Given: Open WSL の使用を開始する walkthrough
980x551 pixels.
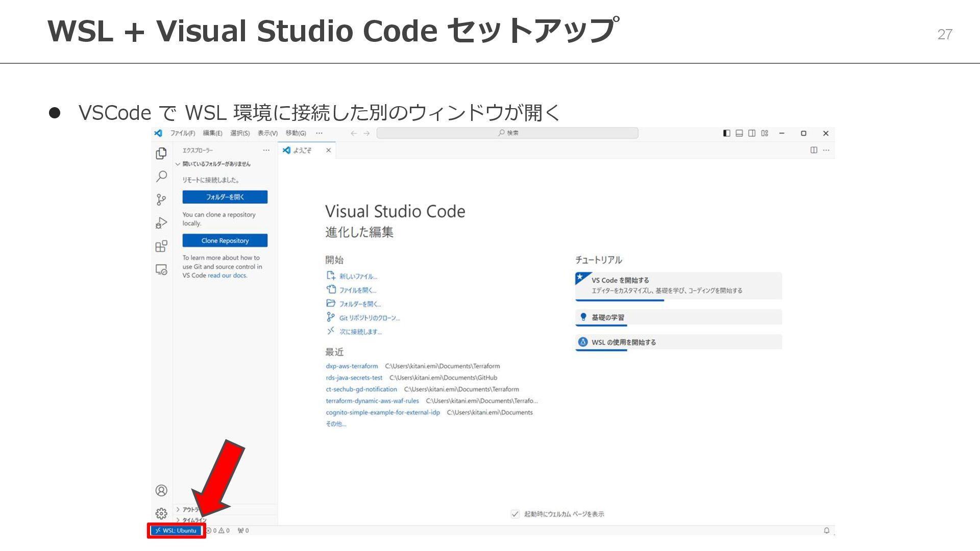Looking at the screenshot, I should 678,342.
